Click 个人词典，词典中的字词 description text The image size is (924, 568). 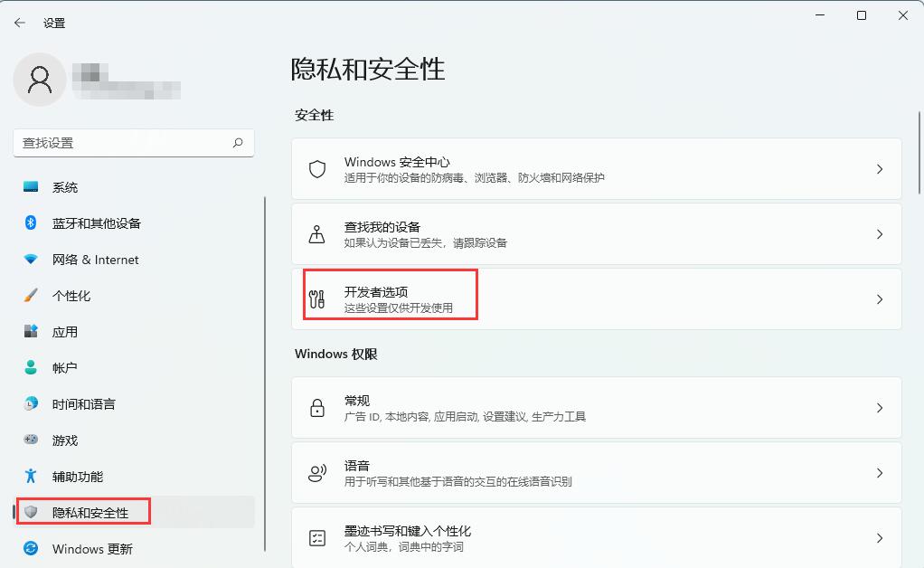click(x=403, y=547)
